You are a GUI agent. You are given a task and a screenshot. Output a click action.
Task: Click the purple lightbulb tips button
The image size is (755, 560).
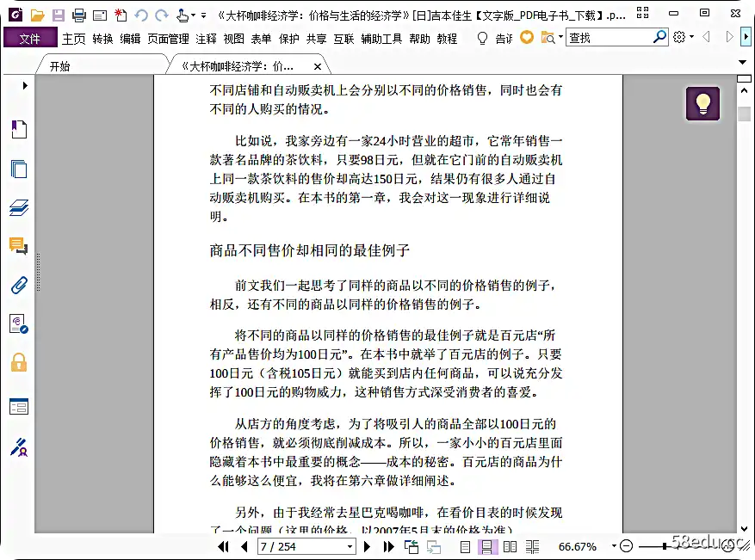(x=703, y=103)
